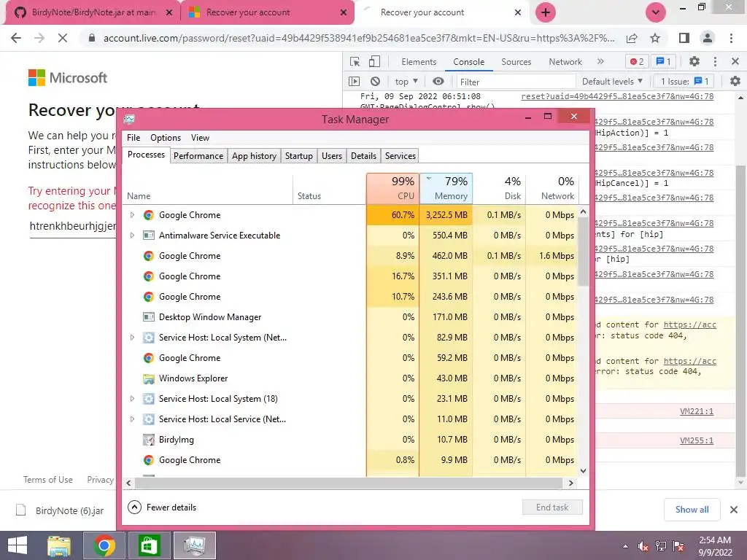Open File Explorer from taskbar
The width and height of the screenshot is (747, 560).
pyautogui.click(x=59, y=545)
